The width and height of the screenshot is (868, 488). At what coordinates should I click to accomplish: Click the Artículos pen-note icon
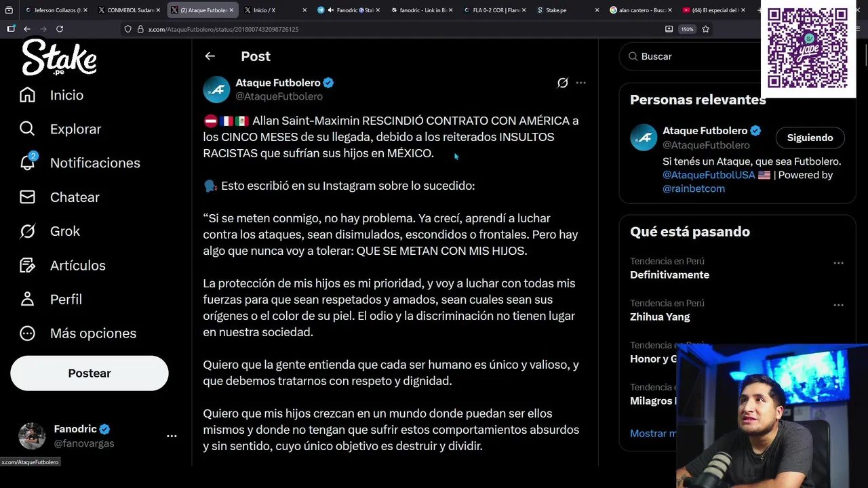click(x=27, y=265)
